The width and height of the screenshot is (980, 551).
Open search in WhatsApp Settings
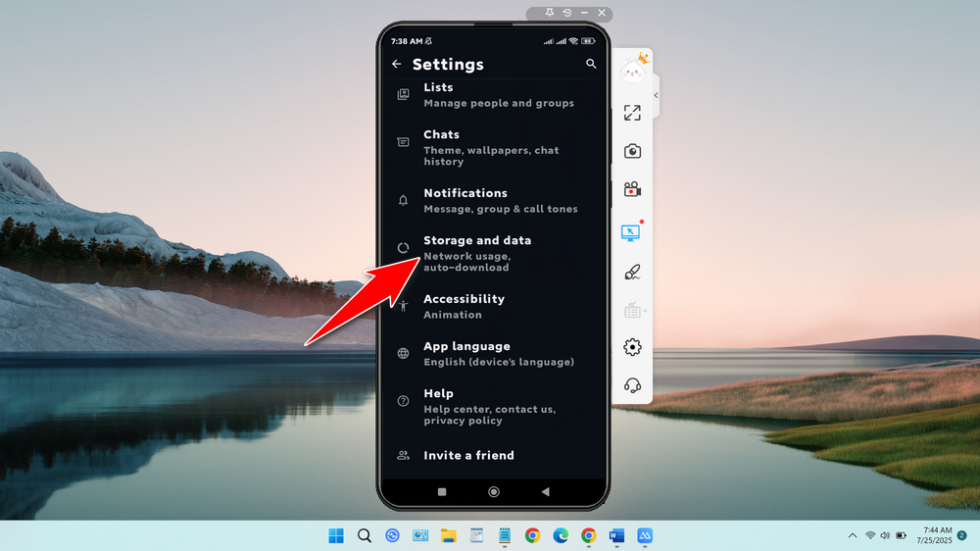click(x=591, y=64)
